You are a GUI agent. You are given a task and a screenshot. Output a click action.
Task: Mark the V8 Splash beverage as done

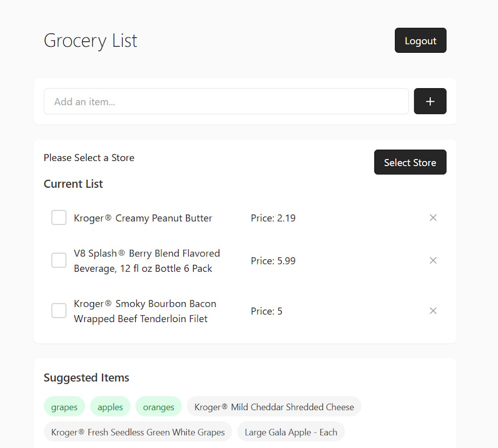58,260
